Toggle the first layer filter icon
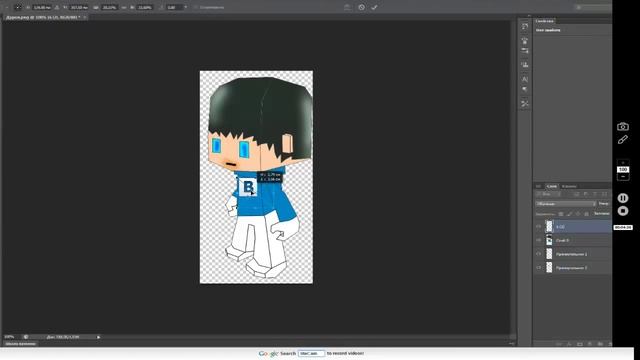Image resolution: width=640 pixels, height=360 pixels. [x=576, y=194]
